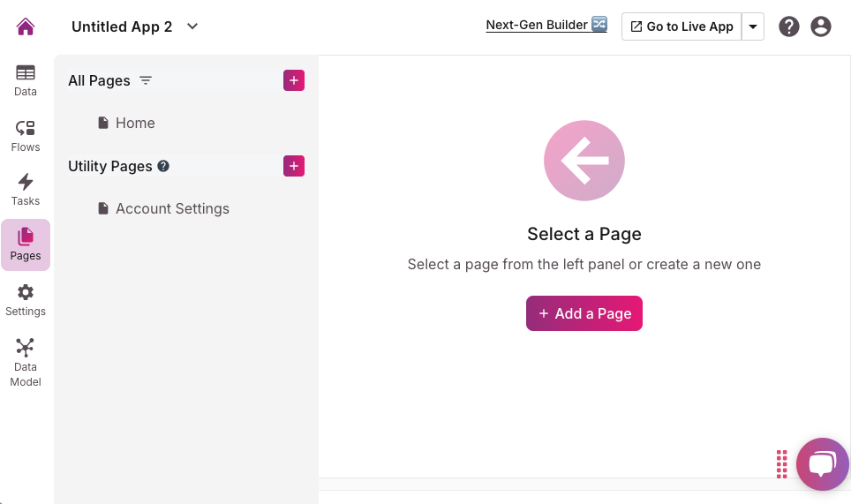Click the Add a Page button
The image size is (851, 504).
584,313
